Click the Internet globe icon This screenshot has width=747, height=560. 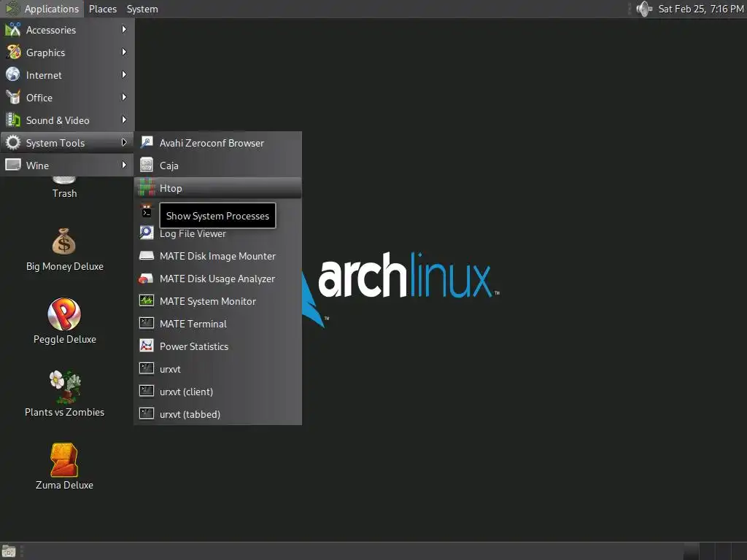pos(13,75)
